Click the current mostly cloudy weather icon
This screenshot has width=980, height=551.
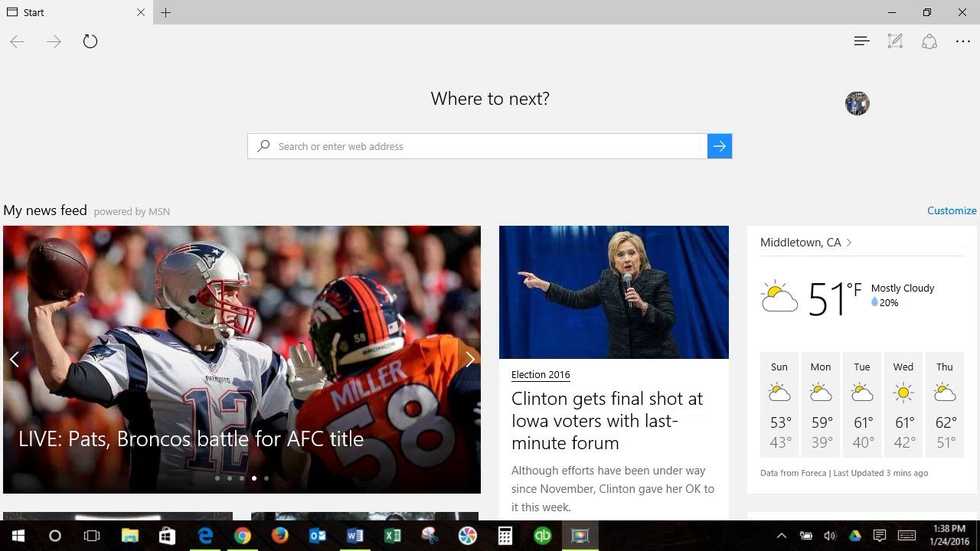[x=779, y=296]
